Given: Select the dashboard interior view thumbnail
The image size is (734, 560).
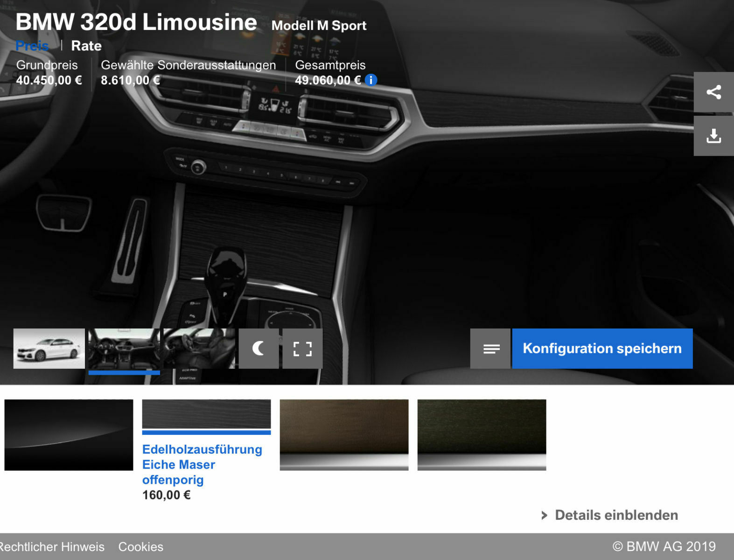Looking at the screenshot, I should [124, 349].
